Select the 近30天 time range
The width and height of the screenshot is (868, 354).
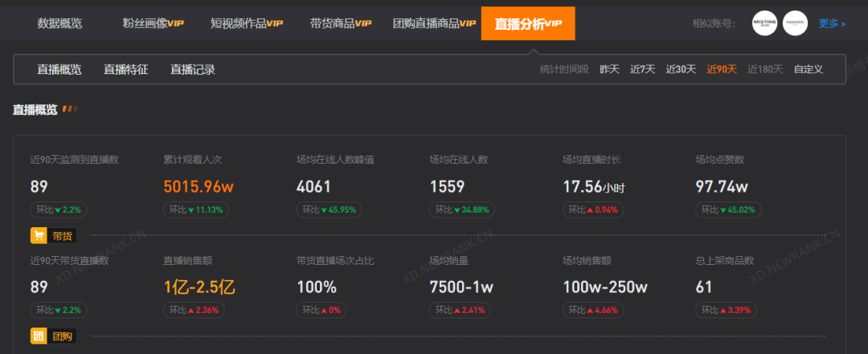pos(681,70)
